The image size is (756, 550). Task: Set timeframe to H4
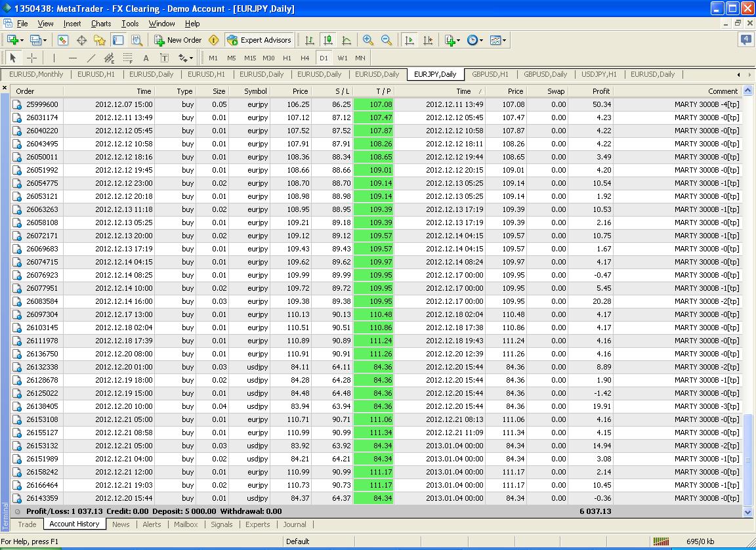304,58
